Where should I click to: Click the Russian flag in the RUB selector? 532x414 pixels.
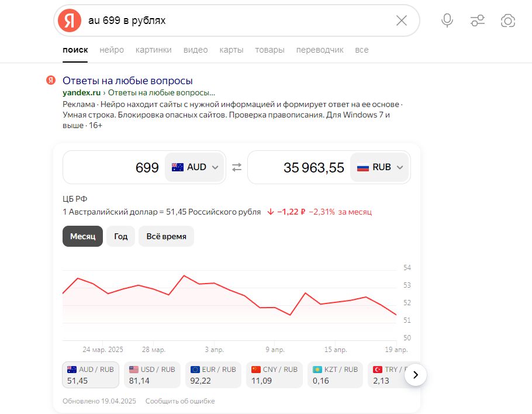click(362, 167)
